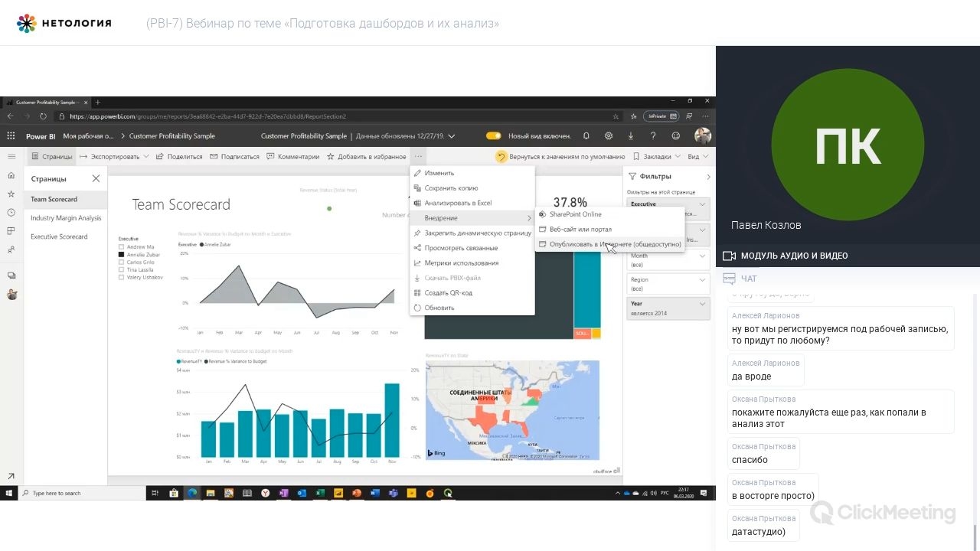Click the download arrow in header
Image resolution: width=980 pixels, height=551 pixels.
click(631, 135)
